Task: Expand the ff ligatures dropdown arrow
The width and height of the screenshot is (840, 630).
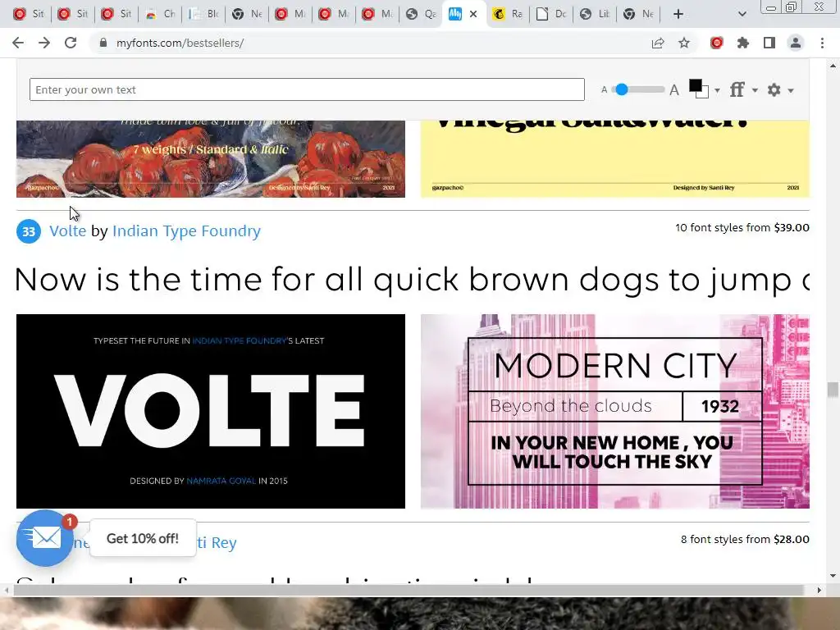Action: coord(755,90)
